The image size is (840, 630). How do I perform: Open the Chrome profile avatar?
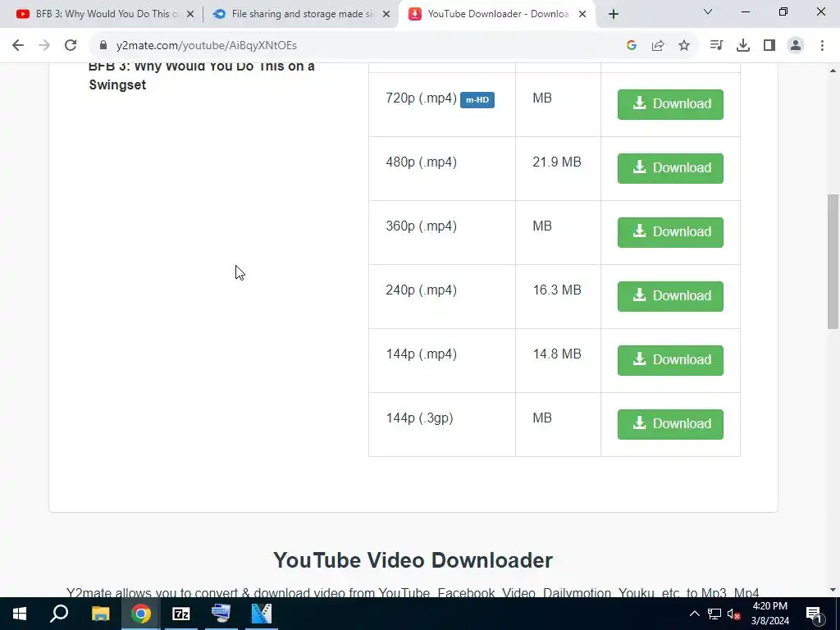(796, 46)
